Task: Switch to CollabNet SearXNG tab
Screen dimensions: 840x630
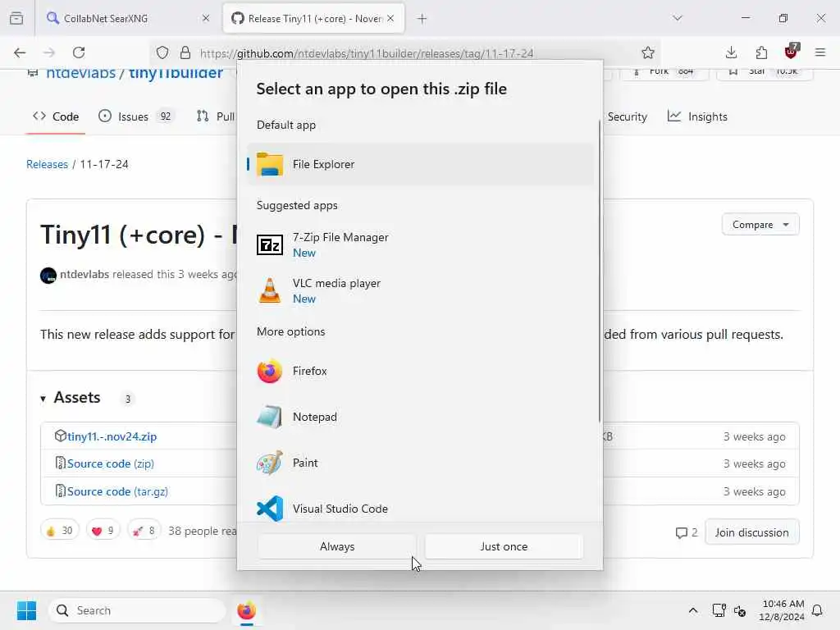Action: coord(129,19)
